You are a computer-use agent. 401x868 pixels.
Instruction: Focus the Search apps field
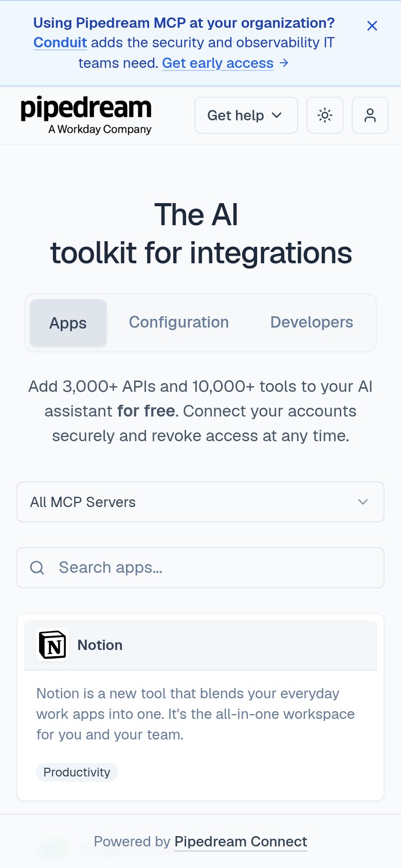(x=200, y=568)
